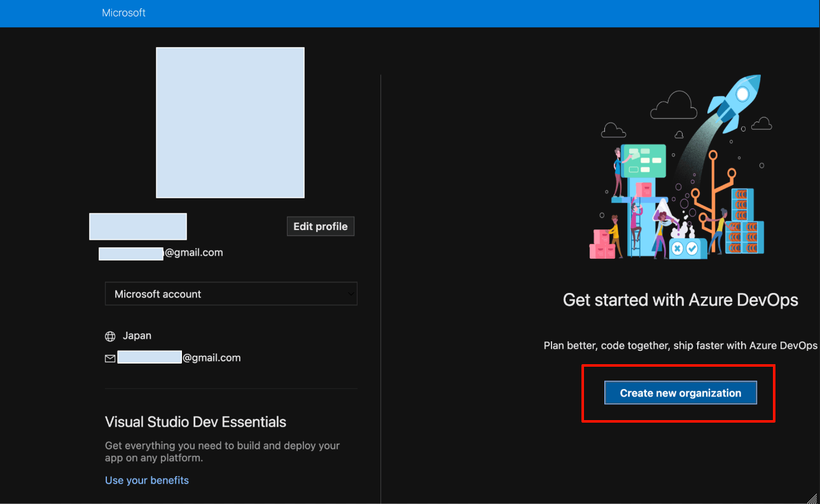Click the envelope icon beside the email
Image resolution: width=820 pixels, height=504 pixels.
click(x=110, y=358)
